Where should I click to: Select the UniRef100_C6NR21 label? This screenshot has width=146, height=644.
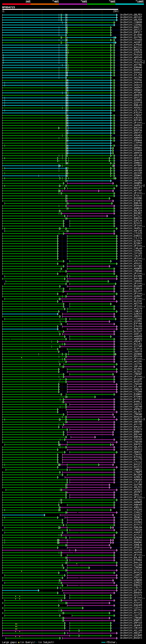pos(131,469)
